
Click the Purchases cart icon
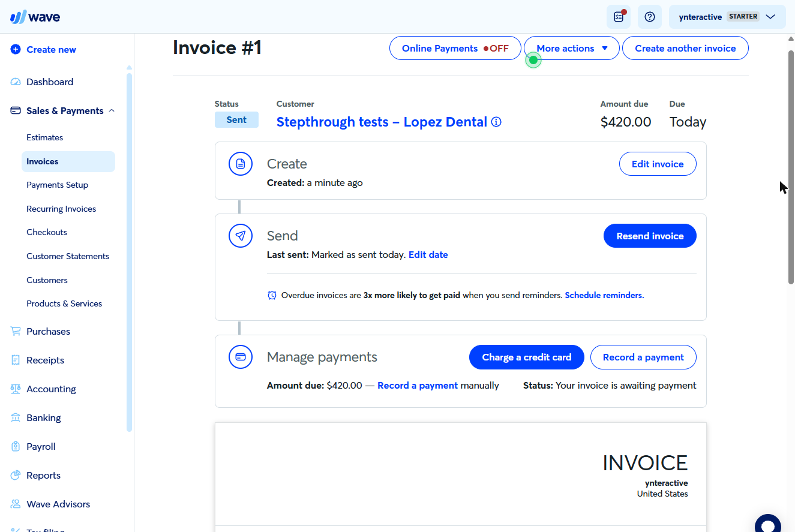click(x=16, y=332)
